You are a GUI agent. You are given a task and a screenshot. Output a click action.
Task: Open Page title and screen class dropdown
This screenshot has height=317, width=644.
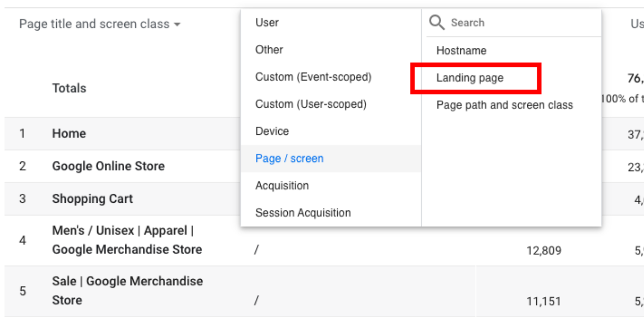click(x=100, y=24)
